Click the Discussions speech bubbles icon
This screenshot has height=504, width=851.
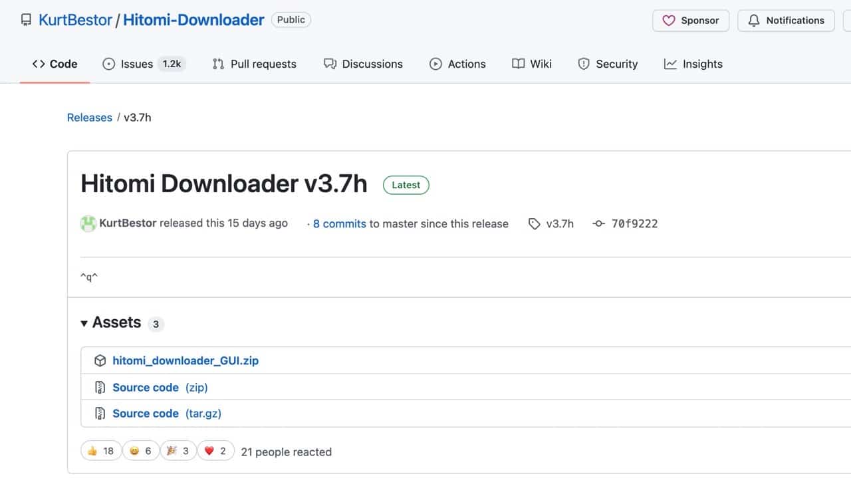330,64
